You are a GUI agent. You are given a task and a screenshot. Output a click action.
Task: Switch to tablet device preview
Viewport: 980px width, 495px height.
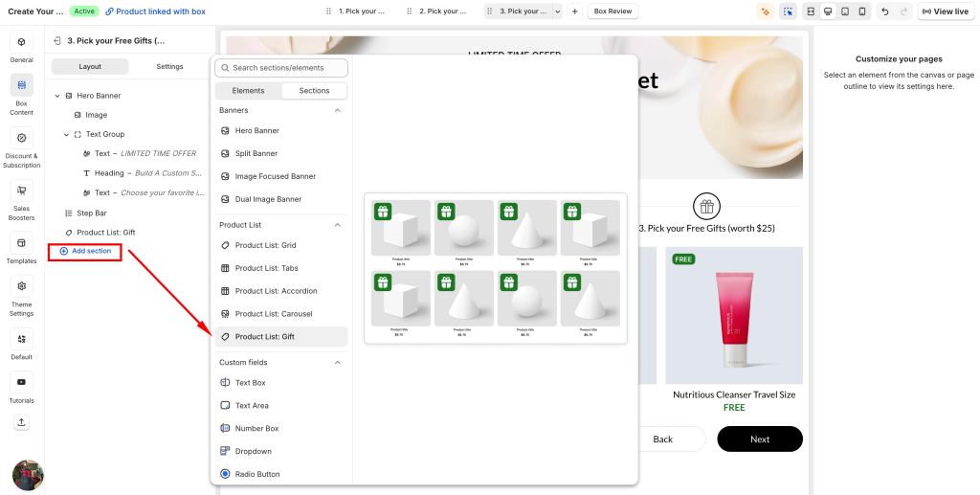point(845,11)
